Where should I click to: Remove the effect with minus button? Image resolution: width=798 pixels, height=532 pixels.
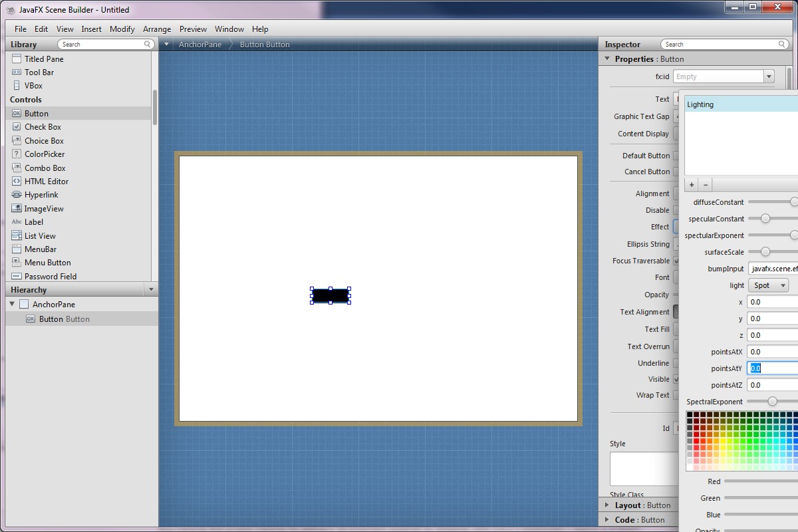706,185
